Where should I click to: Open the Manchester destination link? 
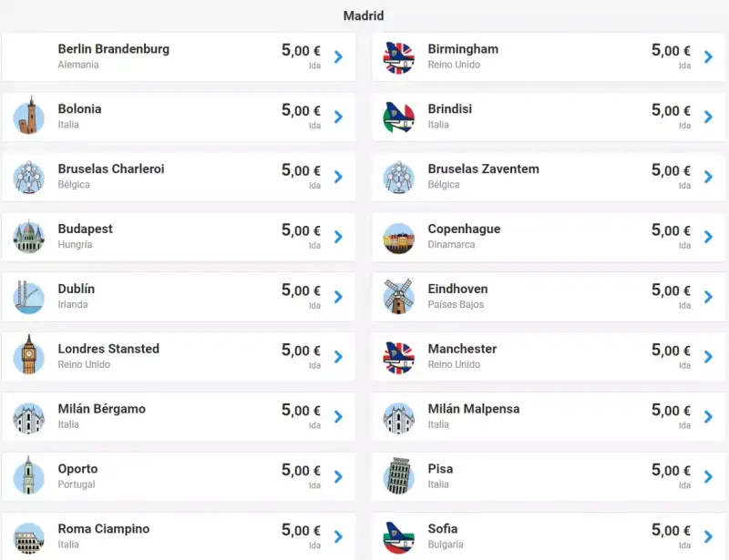[x=549, y=356]
